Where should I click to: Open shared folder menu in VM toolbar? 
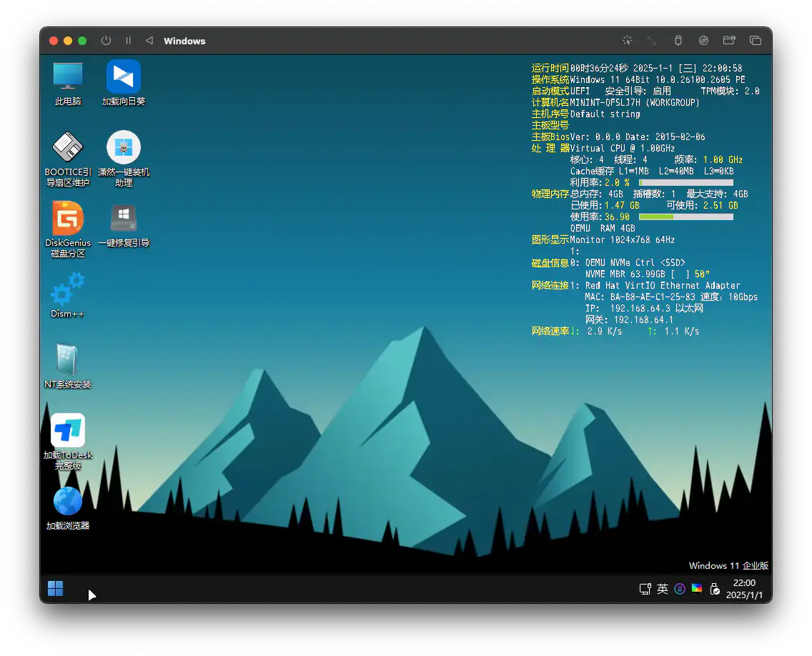[729, 41]
